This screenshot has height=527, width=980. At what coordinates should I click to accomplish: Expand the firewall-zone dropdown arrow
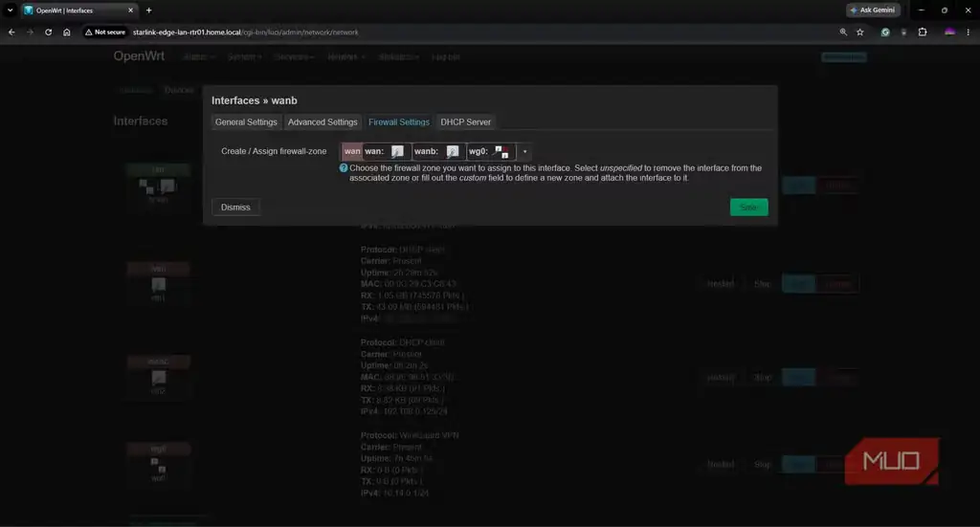(524, 151)
